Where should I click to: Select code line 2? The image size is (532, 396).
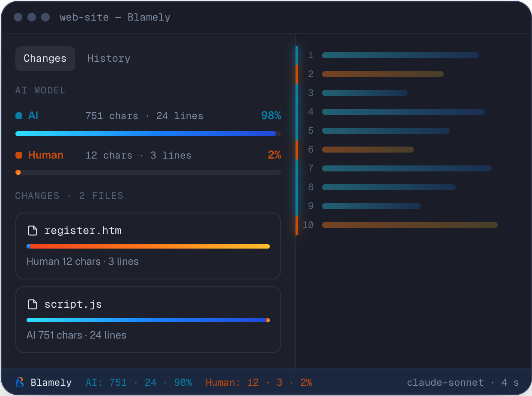click(x=383, y=74)
